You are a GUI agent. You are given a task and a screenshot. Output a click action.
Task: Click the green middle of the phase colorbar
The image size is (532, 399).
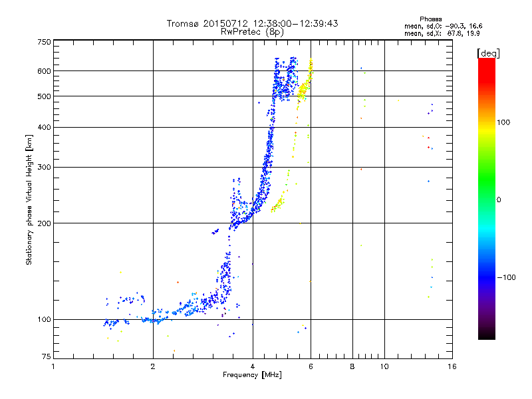(487, 180)
